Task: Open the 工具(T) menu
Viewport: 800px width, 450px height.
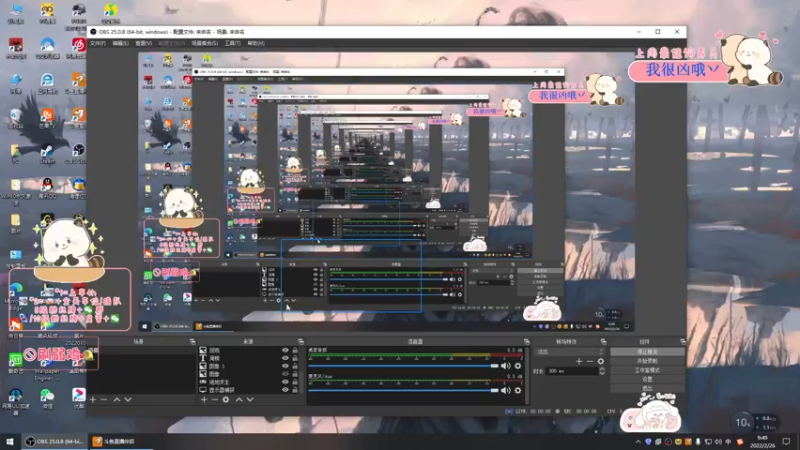Action: coord(233,43)
